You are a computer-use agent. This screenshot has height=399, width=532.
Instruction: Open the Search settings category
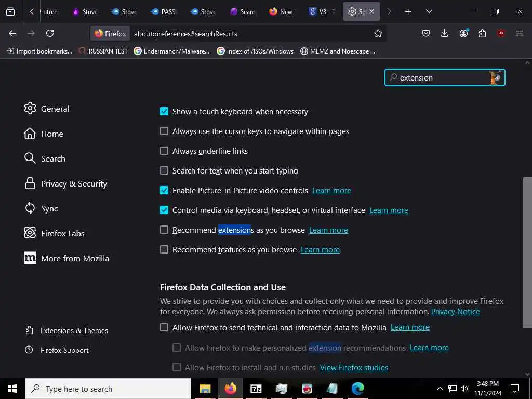click(45, 158)
